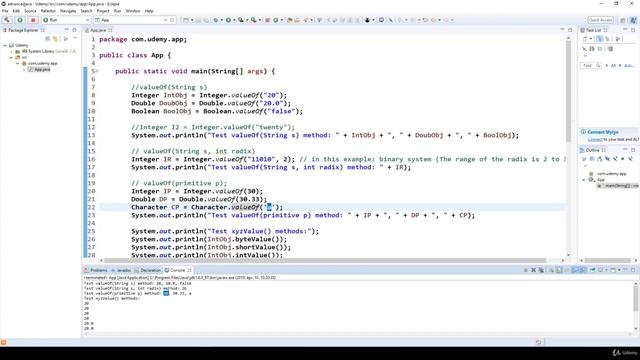This screenshot has width=640, height=360.
Task: Click the Connect link under Mylyn
Action: 595,140
